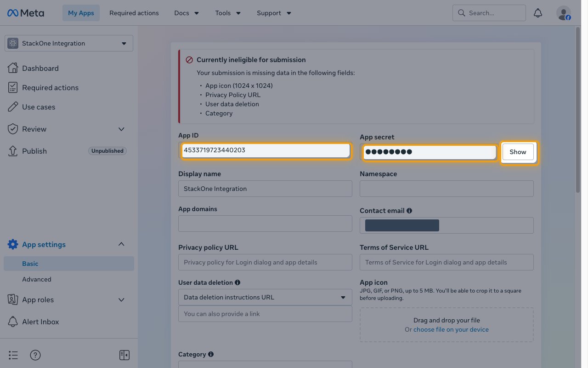
Task: Open Required actions in top navigation
Action: [x=134, y=13]
